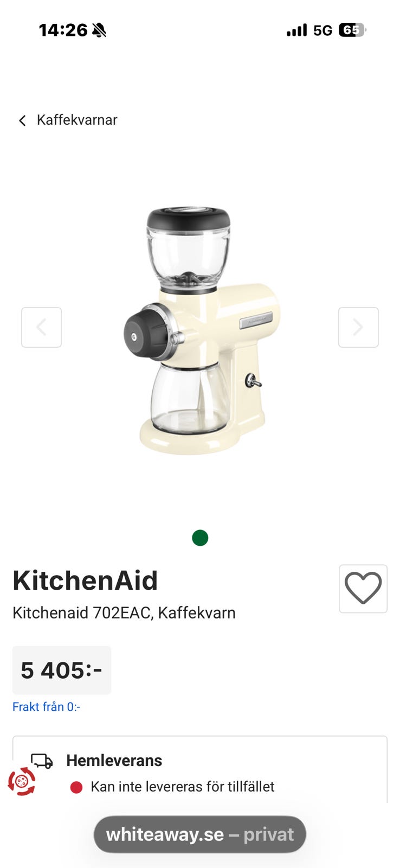Click the Kitchenaid 702EAC, Kaffekvarn product title
This screenshot has height=868, width=400.
click(124, 613)
